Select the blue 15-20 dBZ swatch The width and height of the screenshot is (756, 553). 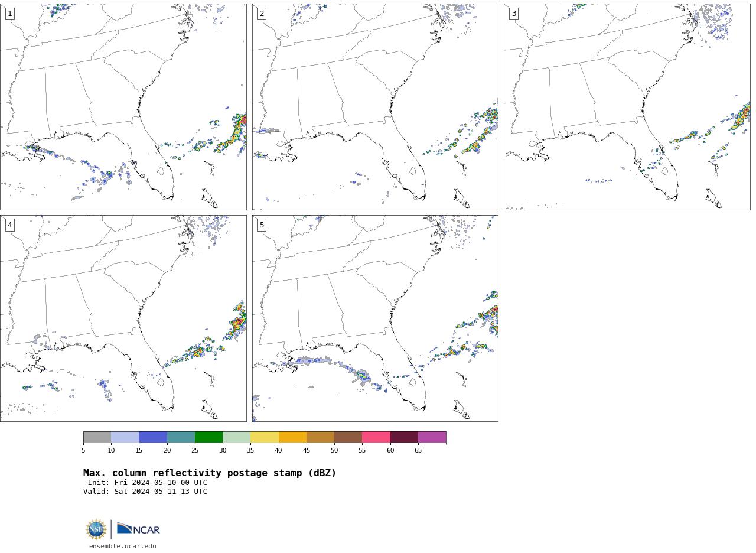[x=153, y=437]
